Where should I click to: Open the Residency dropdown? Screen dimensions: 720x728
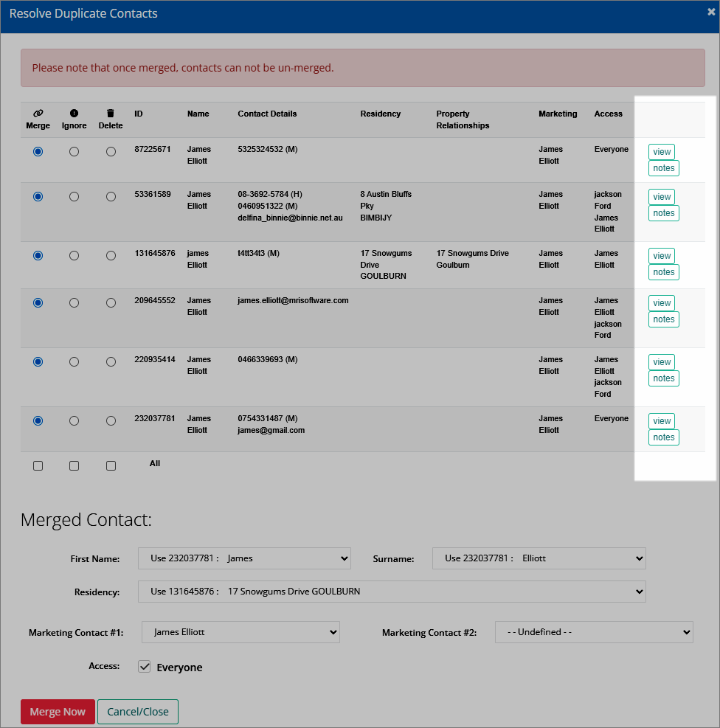click(392, 592)
